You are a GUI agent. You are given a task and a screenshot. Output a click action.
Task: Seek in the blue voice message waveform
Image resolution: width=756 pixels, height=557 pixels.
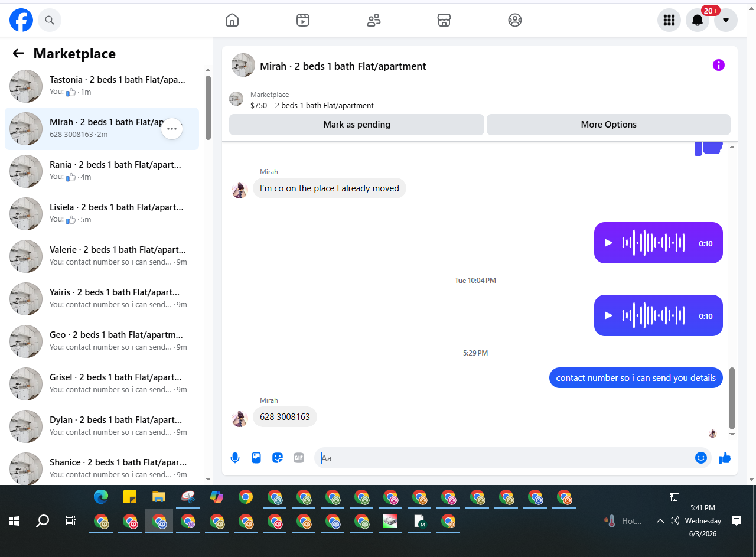click(653, 315)
